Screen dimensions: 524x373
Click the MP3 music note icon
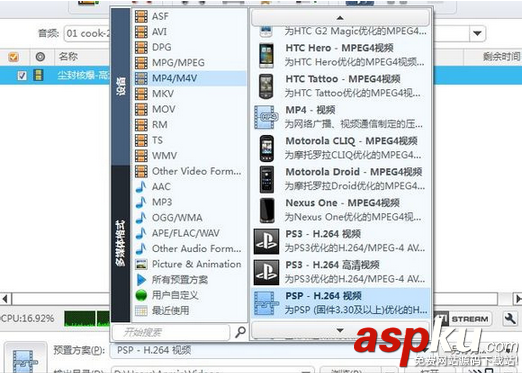tap(141, 202)
